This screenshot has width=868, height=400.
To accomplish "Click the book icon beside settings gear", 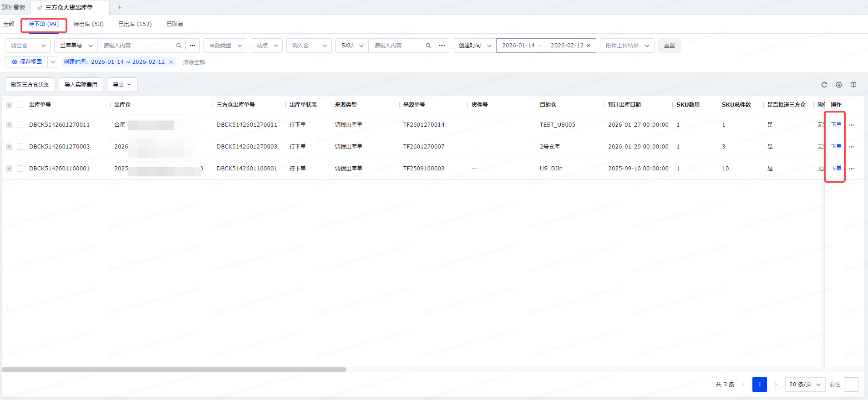I will coord(853,85).
